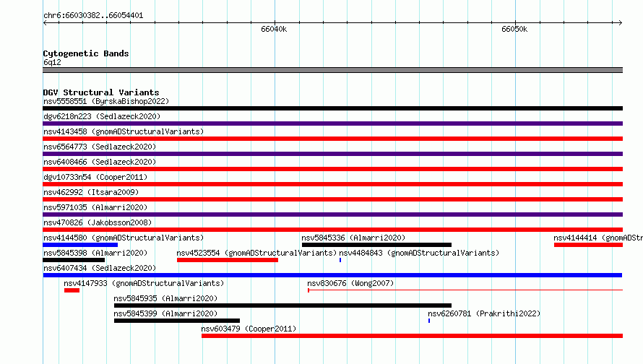643x364 pixels.
Task: Open the nsv4523554 (gnomADStructuralVariants) label
Action: click(x=256, y=253)
